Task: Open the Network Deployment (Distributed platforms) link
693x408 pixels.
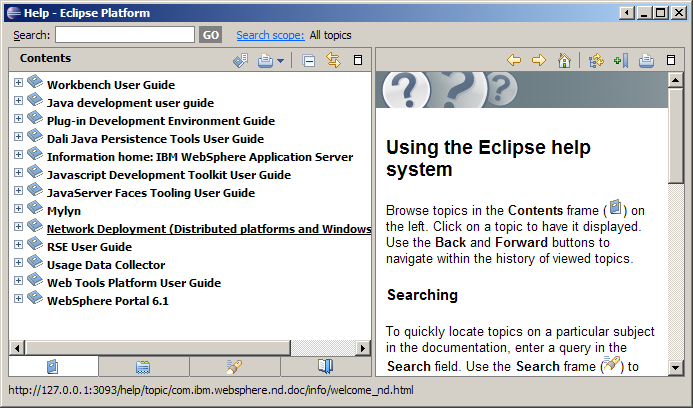Action: click(x=209, y=229)
